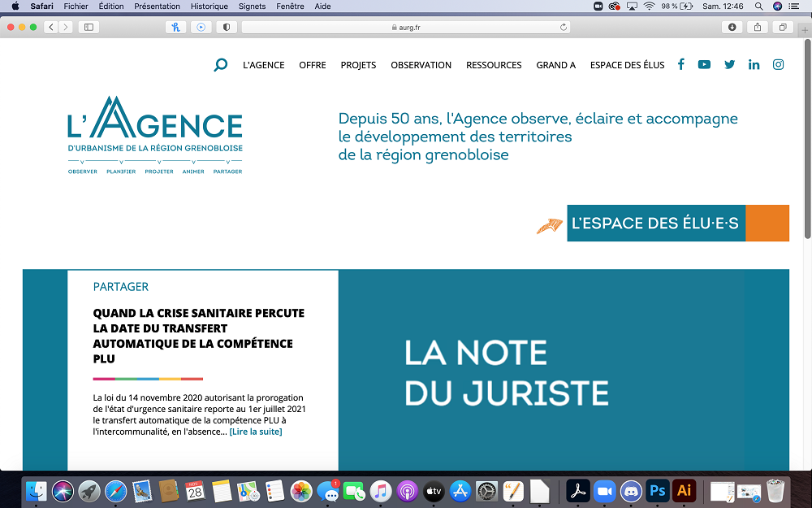Screen dimensions: 812x508
Task: Go back with Safari's back arrow
Action: 50,27
